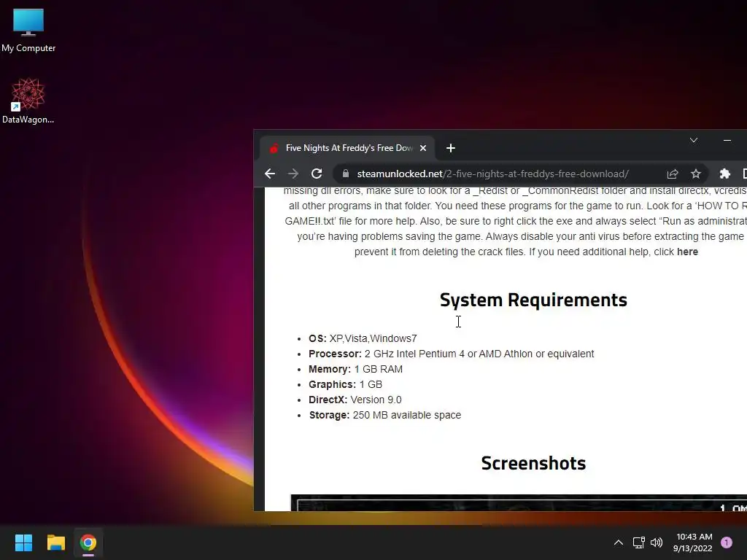Viewport: 747px width, 560px height.
Task: Open Chrome extensions puzzle icon
Action: pos(724,174)
